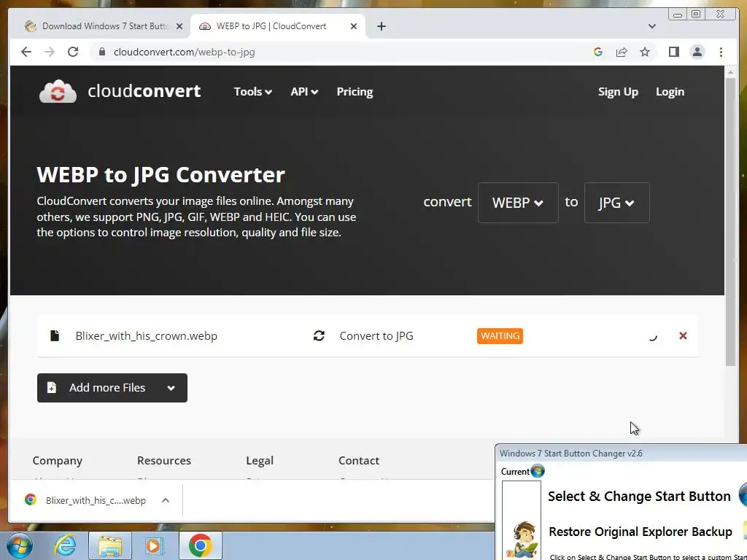This screenshot has width=747, height=560.
Task: Click the browser forward arrow
Action: (50, 52)
